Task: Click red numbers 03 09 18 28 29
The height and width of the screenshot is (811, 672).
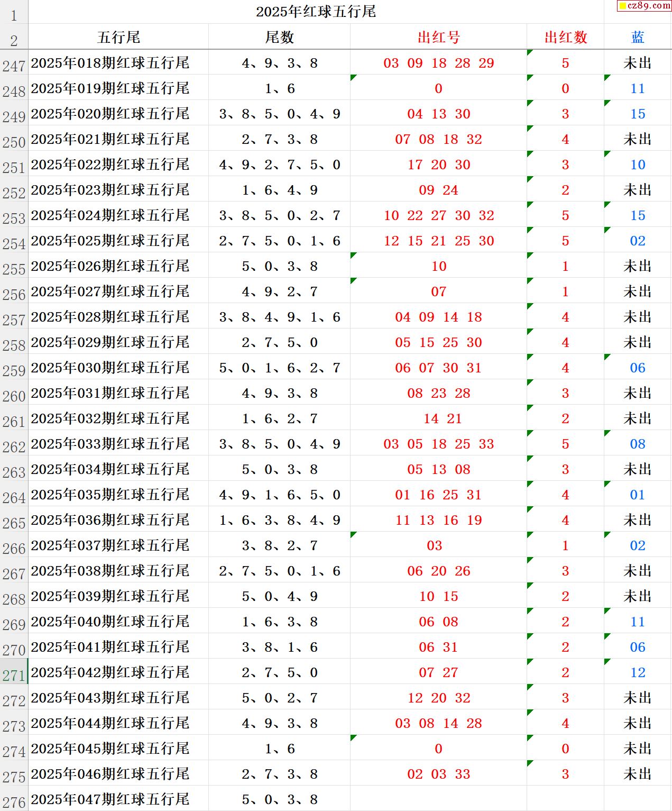Action: pyautogui.click(x=438, y=63)
